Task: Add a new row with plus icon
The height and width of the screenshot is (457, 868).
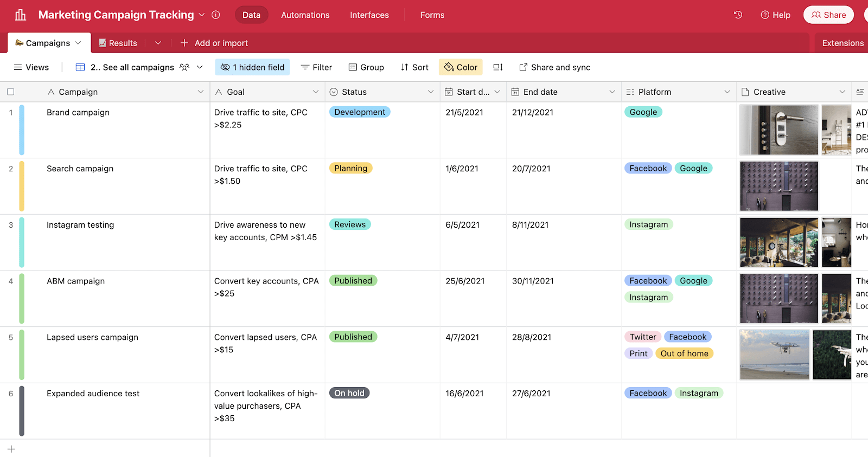Action: click(11, 449)
